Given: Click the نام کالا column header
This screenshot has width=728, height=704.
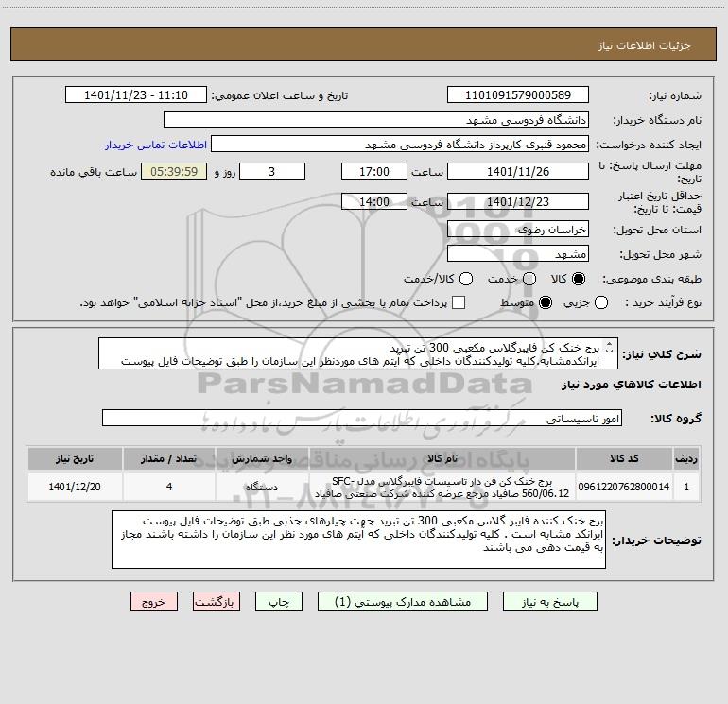Looking at the screenshot, I should pyautogui.click(x=442, y=459).
